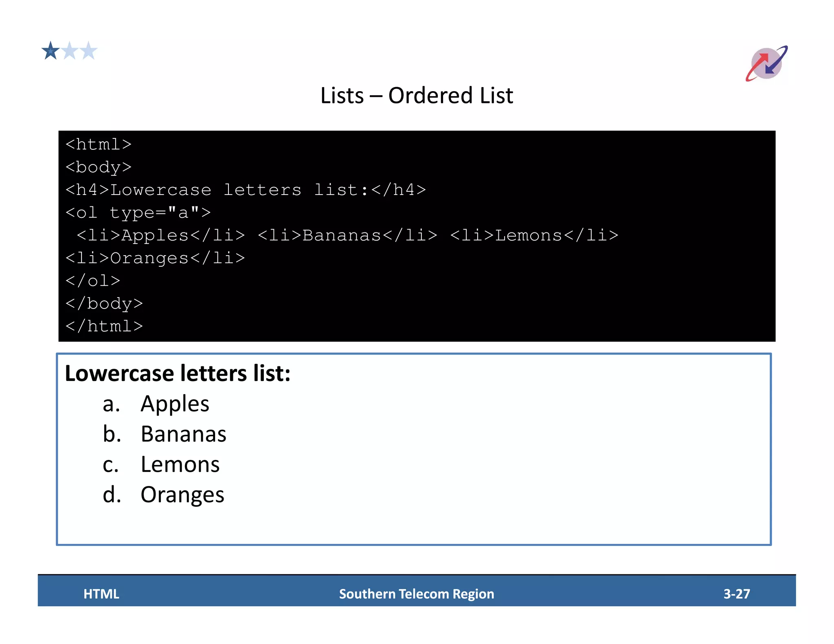
Task: Click the 3-27 page number
Action: (736, 594)
